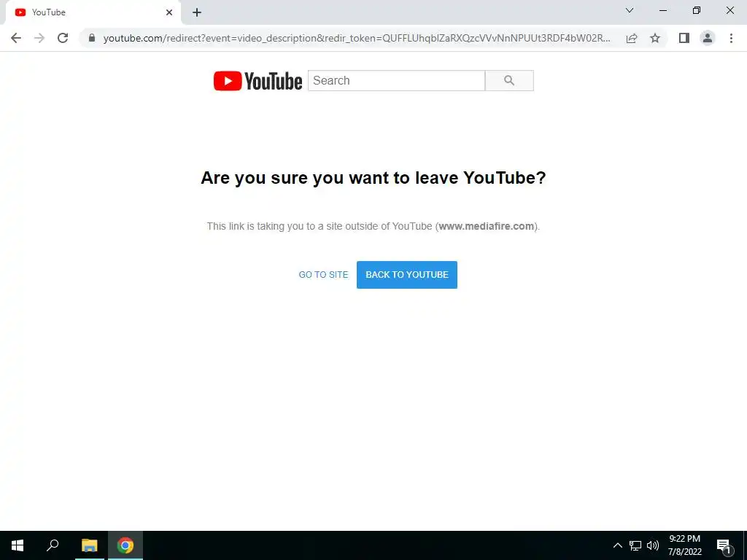
Task: Click the network icon in system tray
Action: coord(635,545)
